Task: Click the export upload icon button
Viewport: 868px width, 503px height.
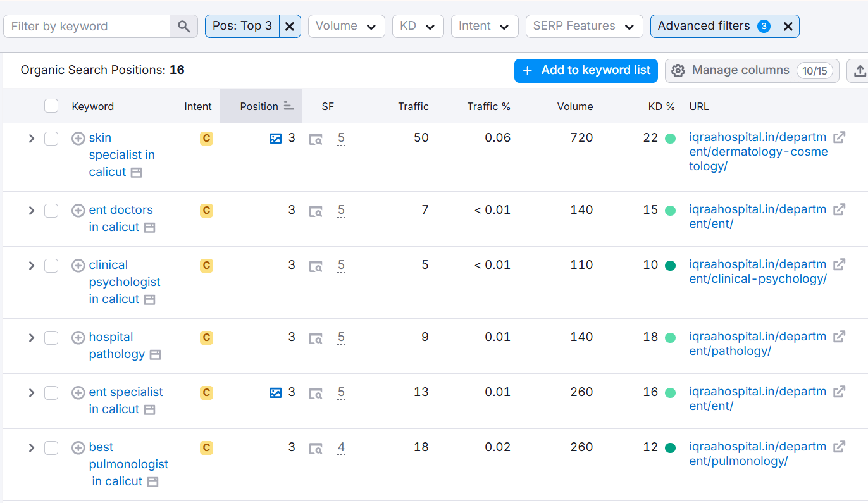Action: (859, 71)
